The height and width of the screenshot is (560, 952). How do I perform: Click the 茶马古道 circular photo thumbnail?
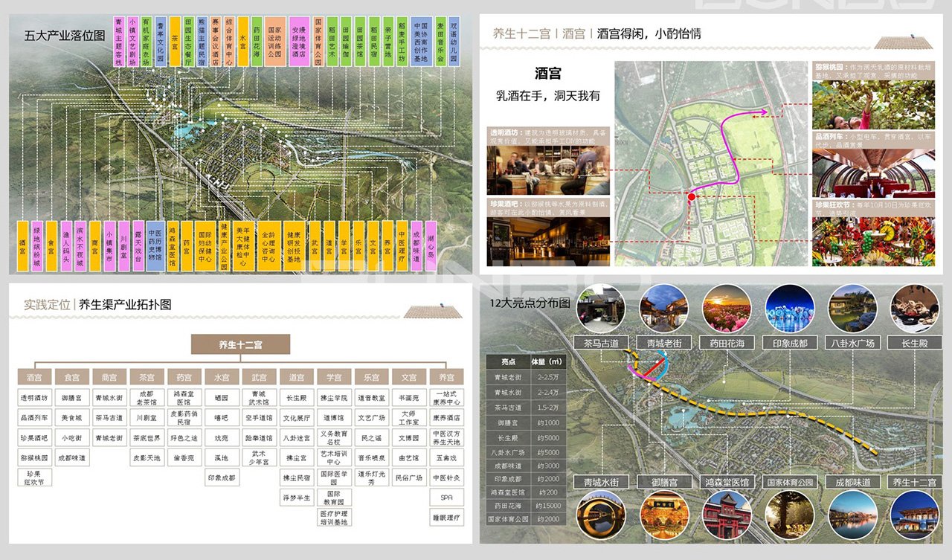[x=602, y=307]
